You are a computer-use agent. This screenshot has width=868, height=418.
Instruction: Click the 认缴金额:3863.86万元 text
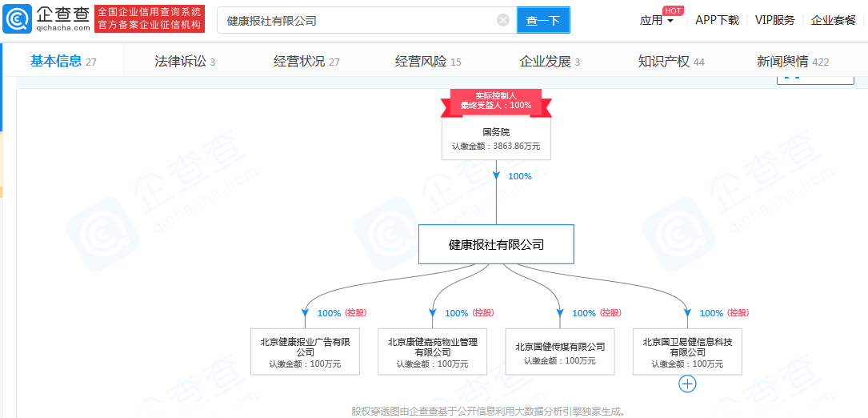496,147
